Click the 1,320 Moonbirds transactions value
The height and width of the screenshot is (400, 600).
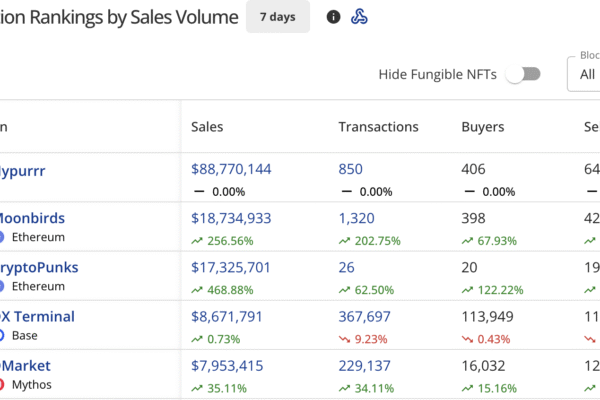(355, 218)
